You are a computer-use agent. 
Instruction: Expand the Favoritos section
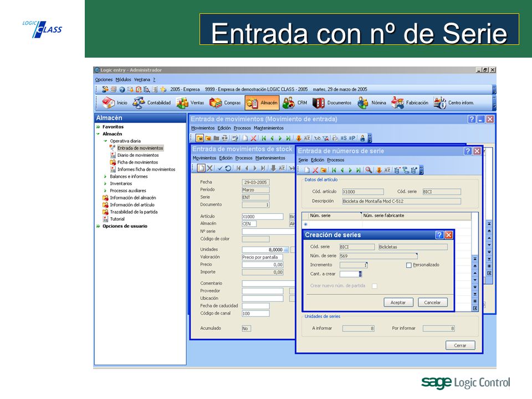(x=98, y=126)
